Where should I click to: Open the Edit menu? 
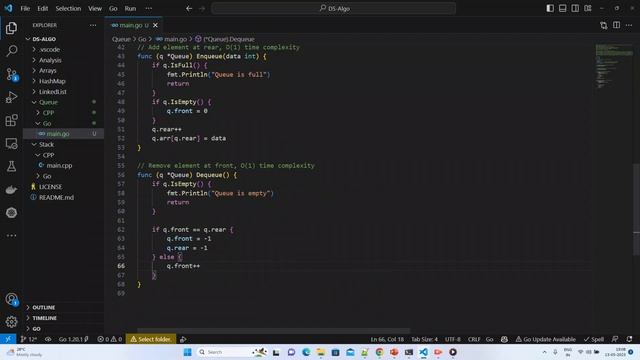(x=42, y=8)
